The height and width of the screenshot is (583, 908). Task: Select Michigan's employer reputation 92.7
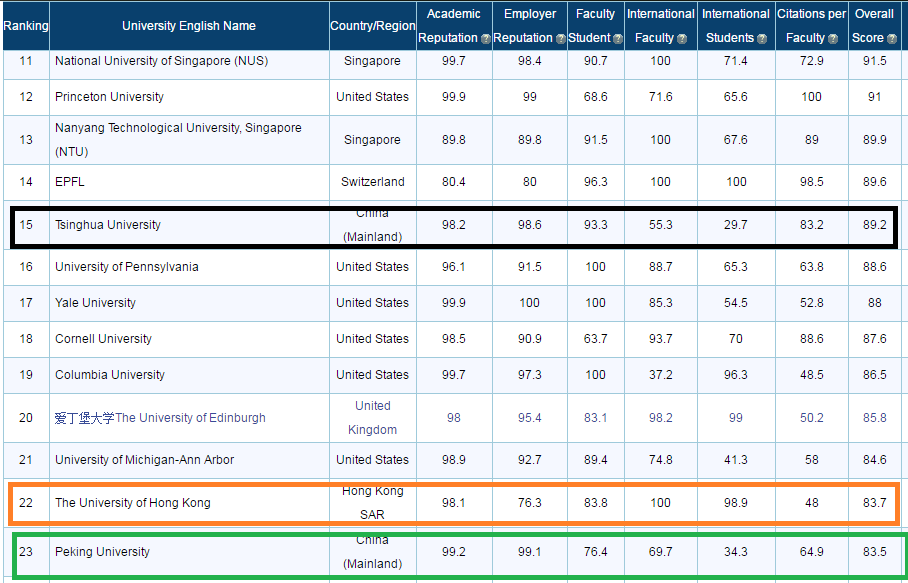(x=530, y=460)
